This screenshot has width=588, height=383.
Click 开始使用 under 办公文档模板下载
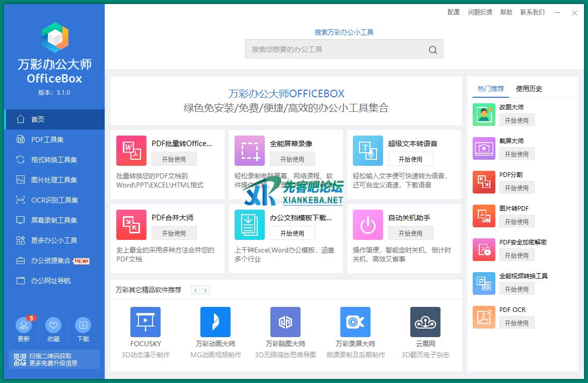pos(292,233)
